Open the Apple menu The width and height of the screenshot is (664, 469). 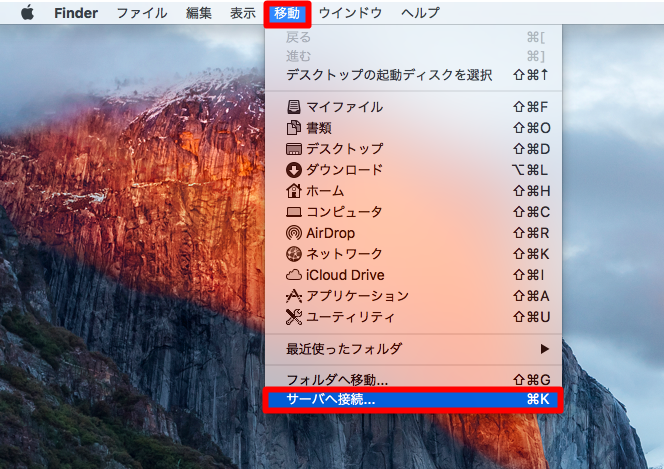(x=28, y=13)
